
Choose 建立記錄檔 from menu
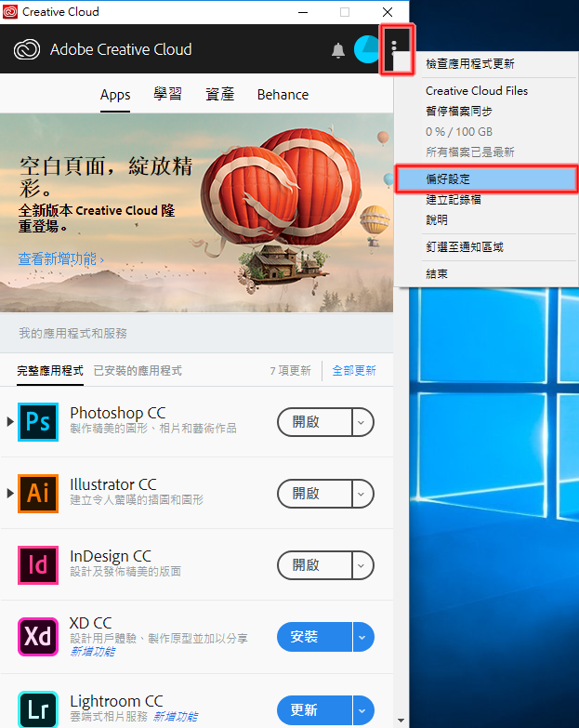(x=485, y=200)
